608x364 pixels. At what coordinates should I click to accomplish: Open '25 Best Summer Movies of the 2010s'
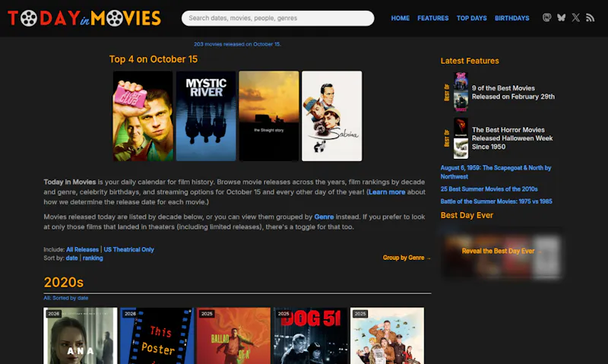tap(489, 189)
